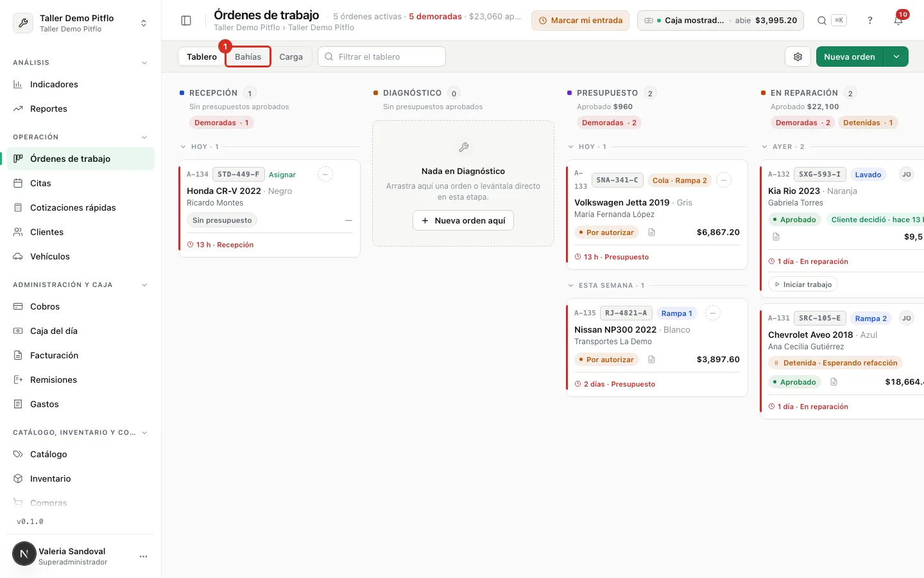Screen dimensions: 924x578
Task: Open notifications bell with 10 badge
Action: (898, 21)
